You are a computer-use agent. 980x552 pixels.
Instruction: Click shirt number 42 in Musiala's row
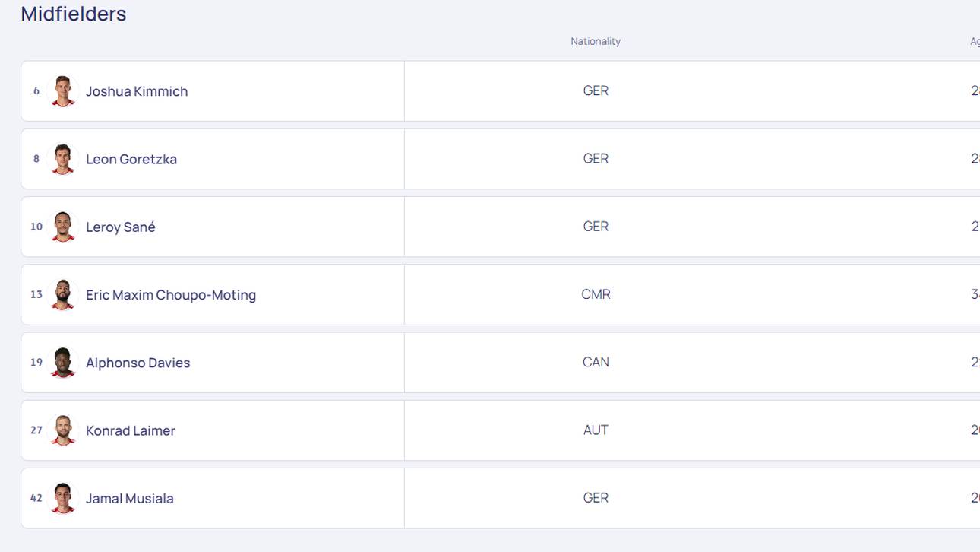(36, 498)
